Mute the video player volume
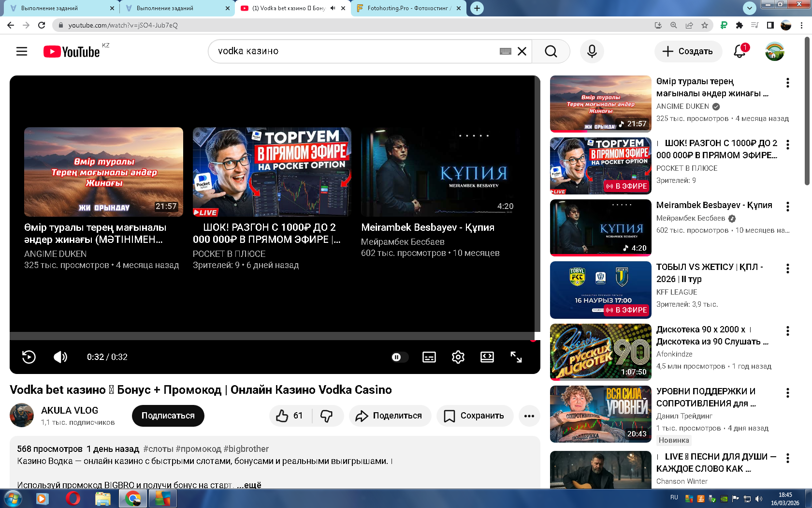 click(60, 357)
